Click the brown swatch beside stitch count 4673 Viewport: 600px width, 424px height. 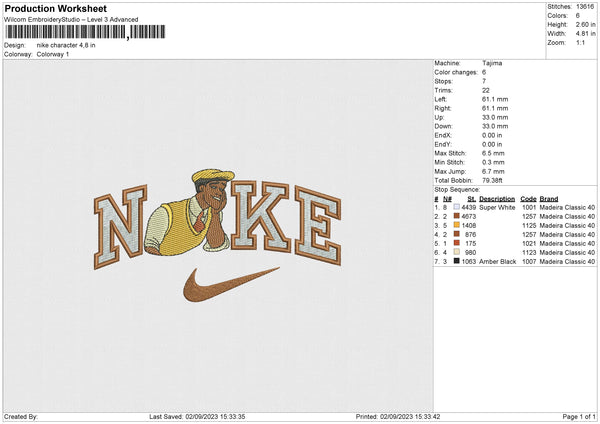tap(457, 216)
